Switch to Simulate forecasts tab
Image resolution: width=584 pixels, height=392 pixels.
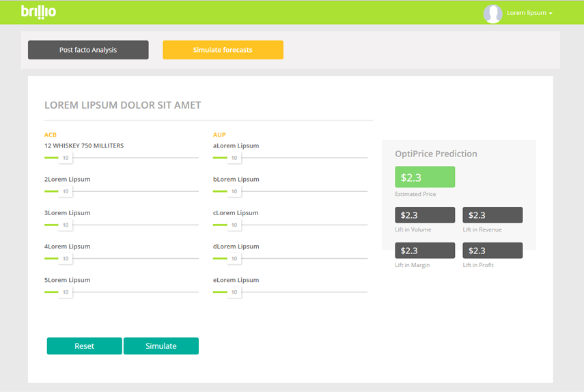223,50
